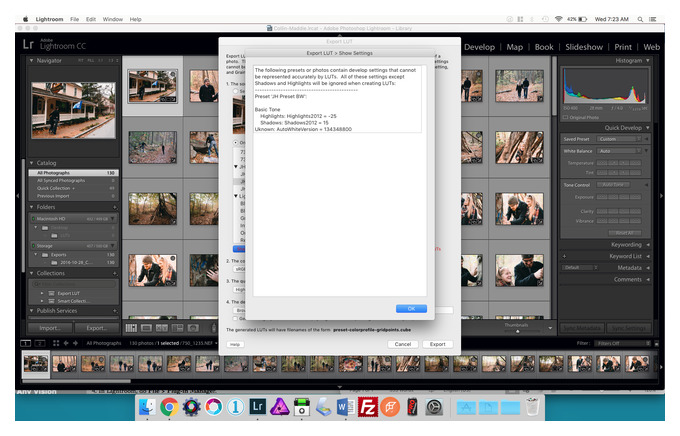The image size is (680, 436).
Task: Collapse the Navigator panel
Action: (31, 61)
